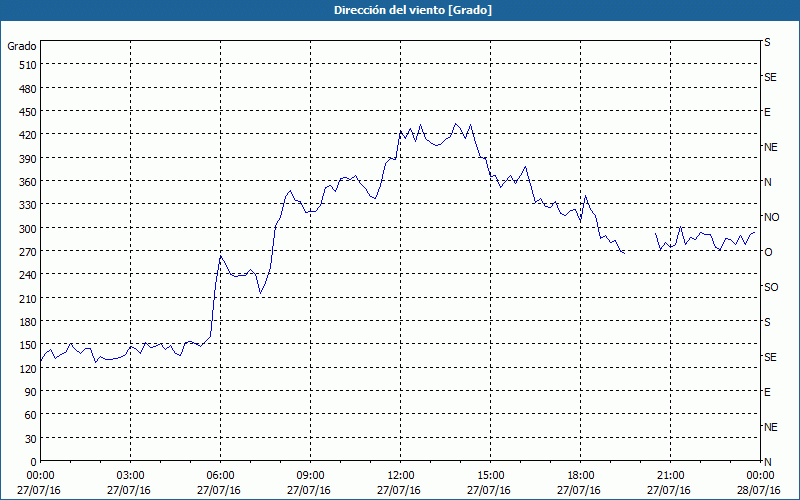
Task: Click the 270 y-axis value
Action: (x=29, y=252)
